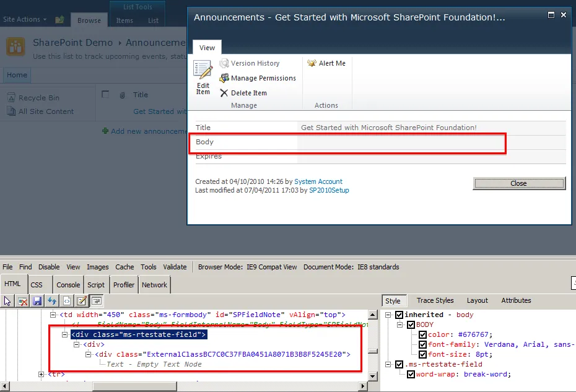Screen dimensions: 576x392
Task: Switch to the Script tab
Action: click(96, 285)
